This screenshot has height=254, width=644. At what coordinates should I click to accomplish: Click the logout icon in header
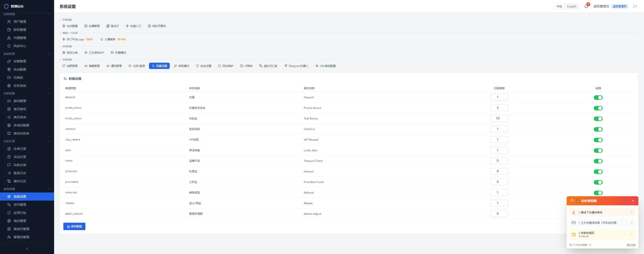635,6
